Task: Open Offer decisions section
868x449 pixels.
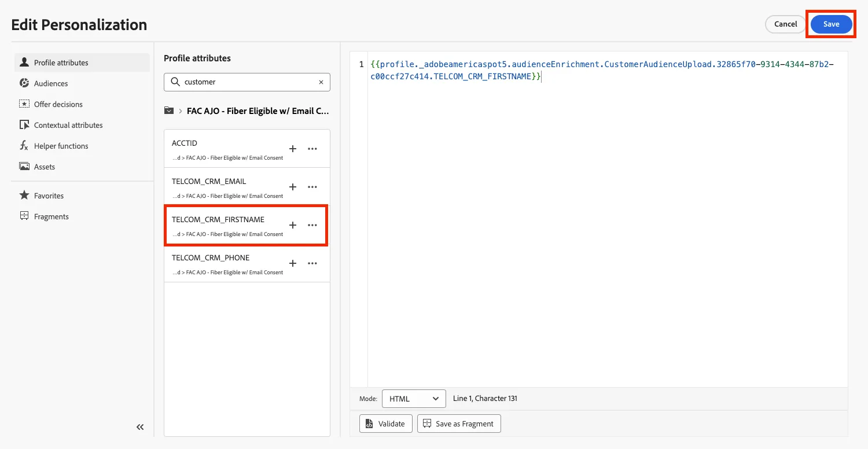Action: tap(82, 104)
